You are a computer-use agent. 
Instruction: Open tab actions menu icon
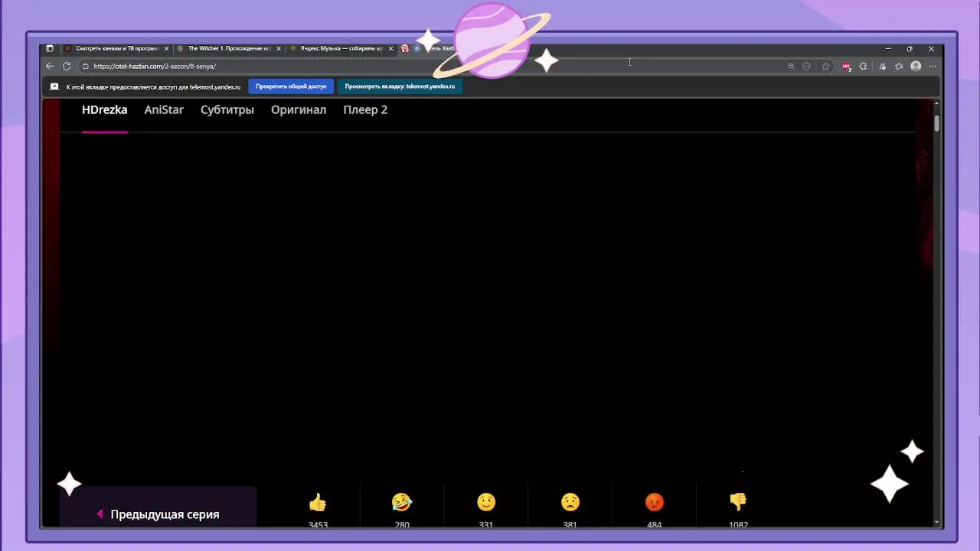click(50, 48)
